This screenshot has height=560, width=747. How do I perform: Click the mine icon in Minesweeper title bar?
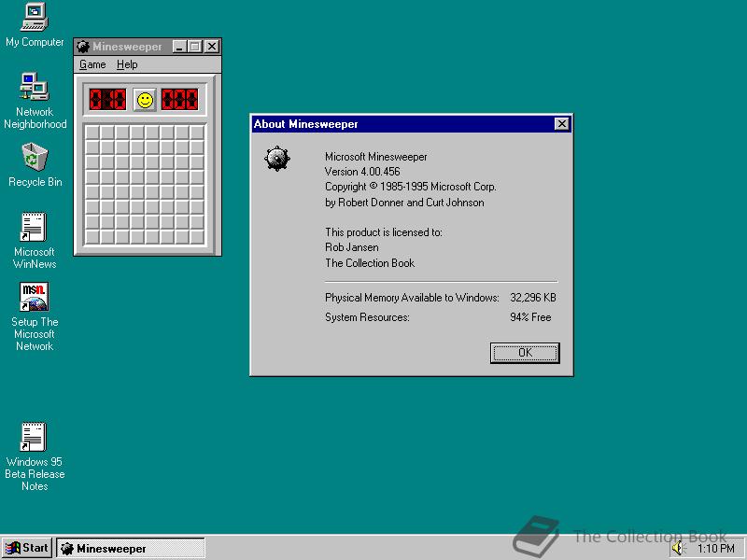click(83, 46)
